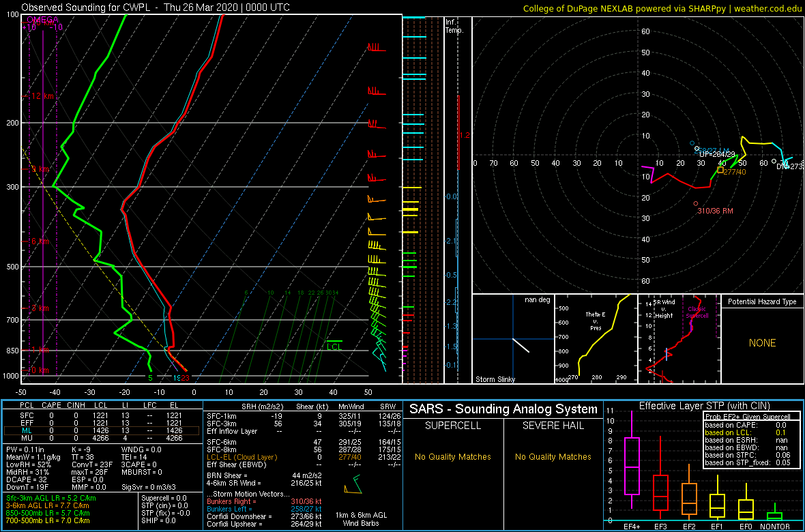Screen dimensions: 805x532
Task: Click the 850-500mb LR = 5.7 C/km line
Action: (x=48, y=512)
